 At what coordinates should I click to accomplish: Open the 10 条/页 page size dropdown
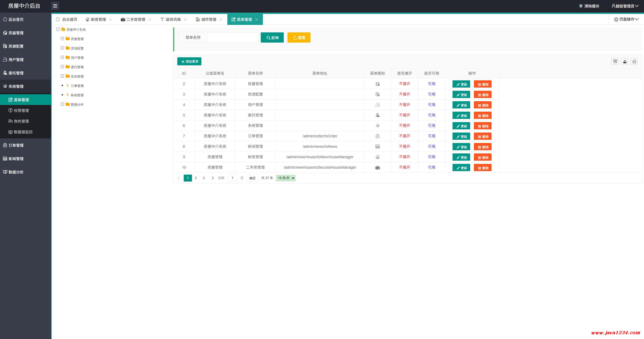pyautogui.click(x=286, y=178)
